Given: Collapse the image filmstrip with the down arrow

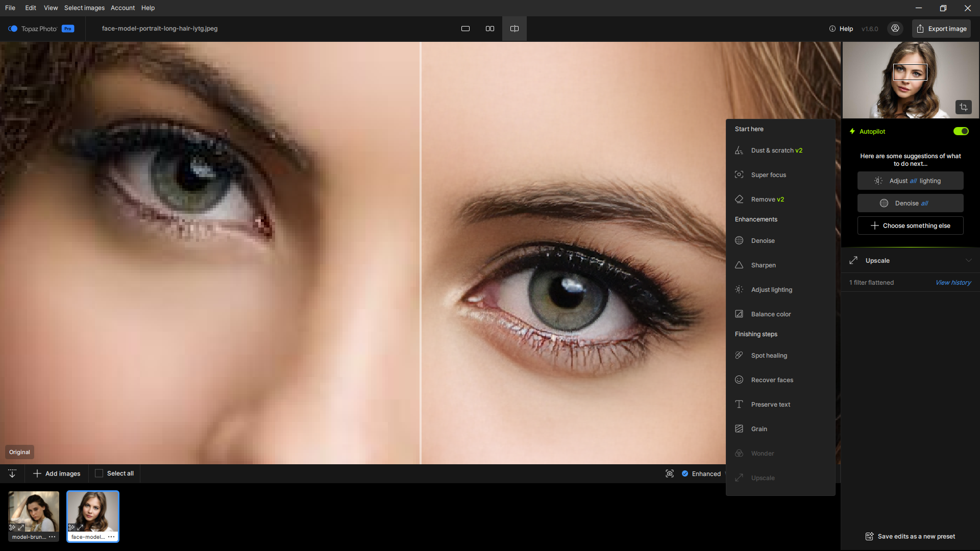Looking at the screenshot, I should click(x=12, y=473).
